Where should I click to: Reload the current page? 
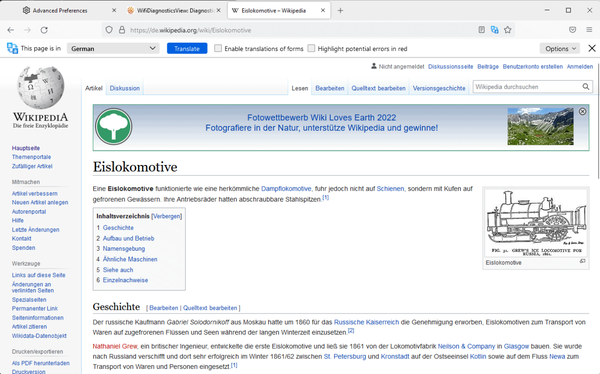(44, 30)
